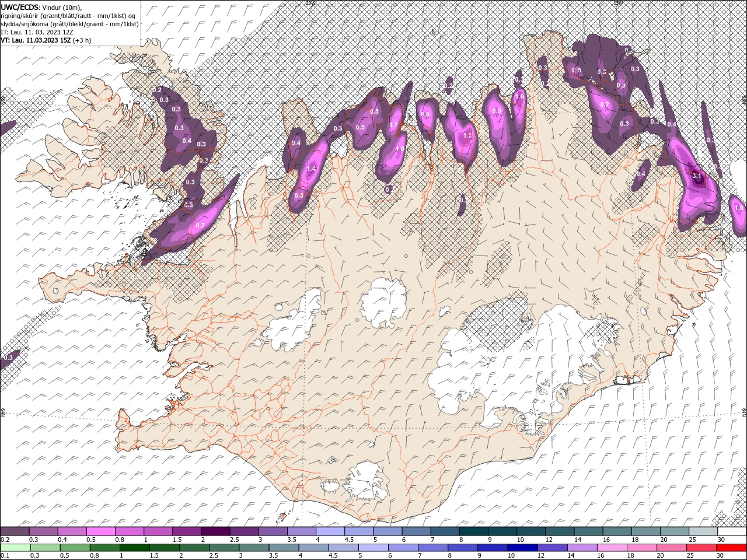Click the 'slydda/snjókoma (grátt/bleikt/grænt' header line
747x560 pixels.
(x=70, y=24)
